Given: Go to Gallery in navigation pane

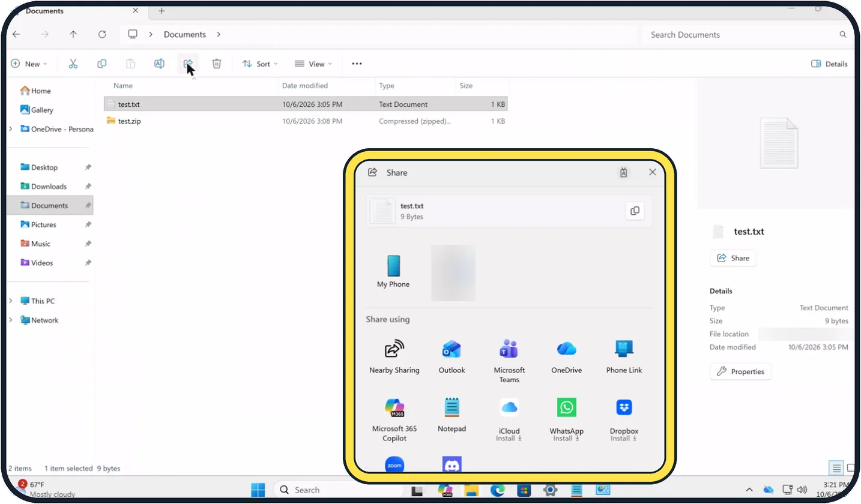Looking at the screenshot, I should coord(37,110).
